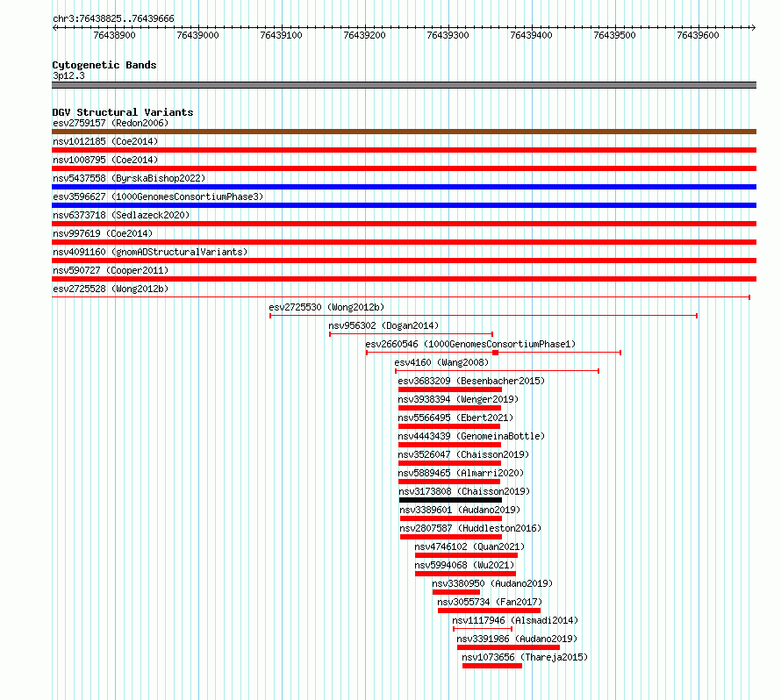The height and width of the screenshot is (700, 781).
Task: Click the blue bar under nsv5437558
Action: pyautogui.click(x=404, y=187)
